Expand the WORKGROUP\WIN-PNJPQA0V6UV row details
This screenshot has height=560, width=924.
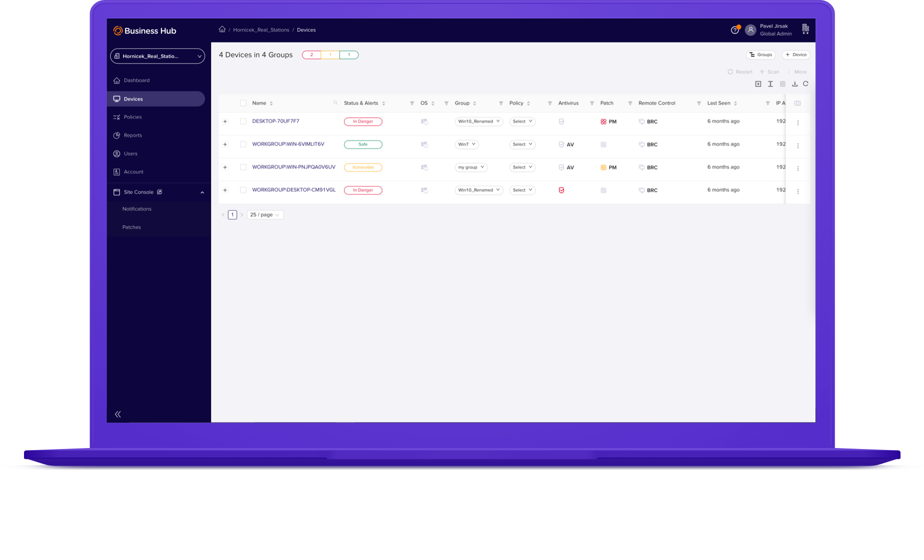(225, 167)
